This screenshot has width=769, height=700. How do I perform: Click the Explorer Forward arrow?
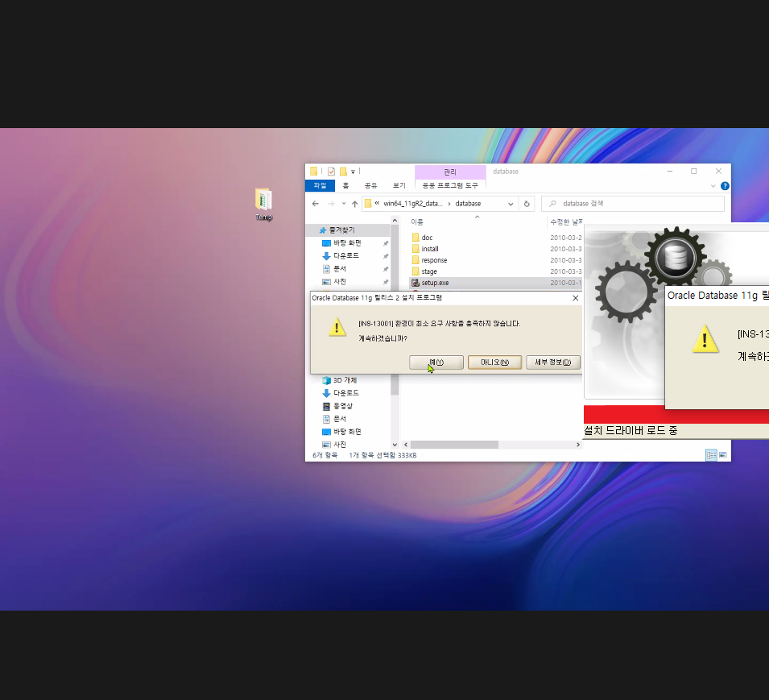click(x=331, y=204)
